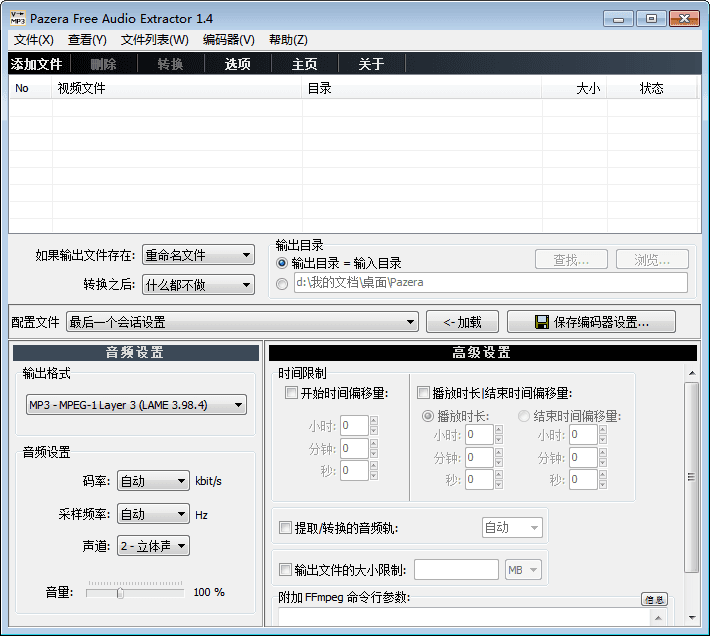Open the 声道 channels dropdown
The width and height of the screenshot is (710, 636).
click(x=153, y=546)
